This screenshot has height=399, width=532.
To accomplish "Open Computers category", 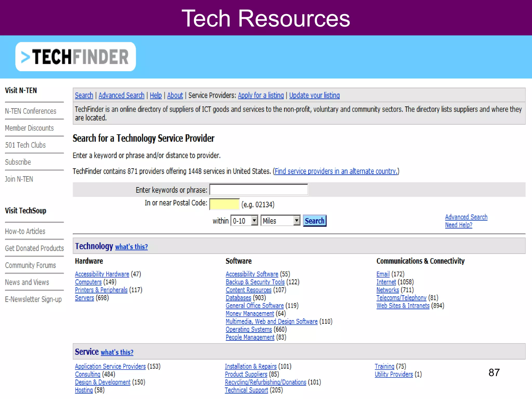I will point(88,282).
